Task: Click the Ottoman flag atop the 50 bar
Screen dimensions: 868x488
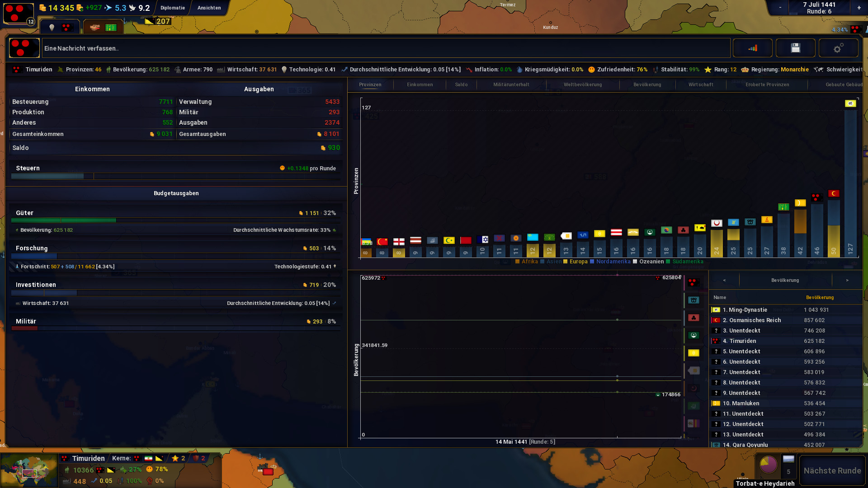Action: [x=834, y=193]
